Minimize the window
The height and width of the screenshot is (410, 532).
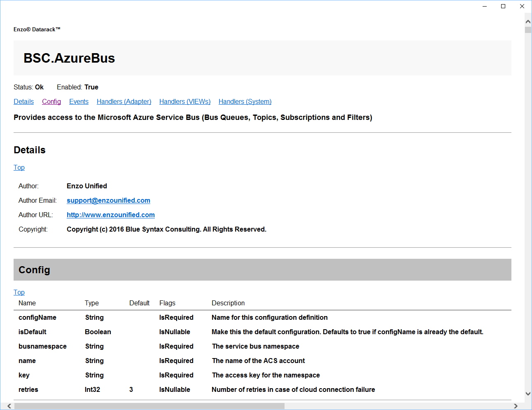485,6
